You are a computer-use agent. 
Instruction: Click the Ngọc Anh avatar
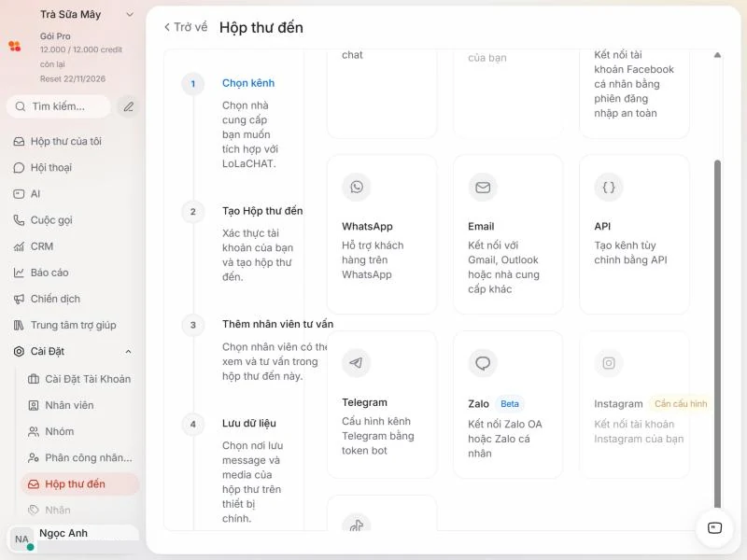[21, 539]
